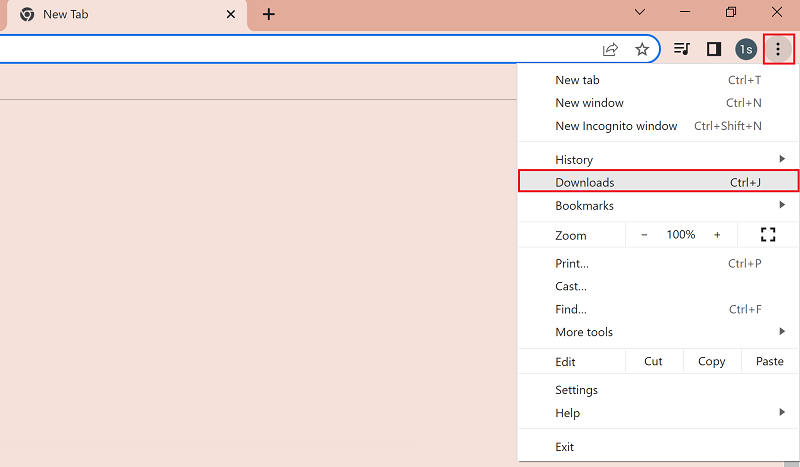Minimize the Chrome window
800x467 pixels.
coord(685,12)
